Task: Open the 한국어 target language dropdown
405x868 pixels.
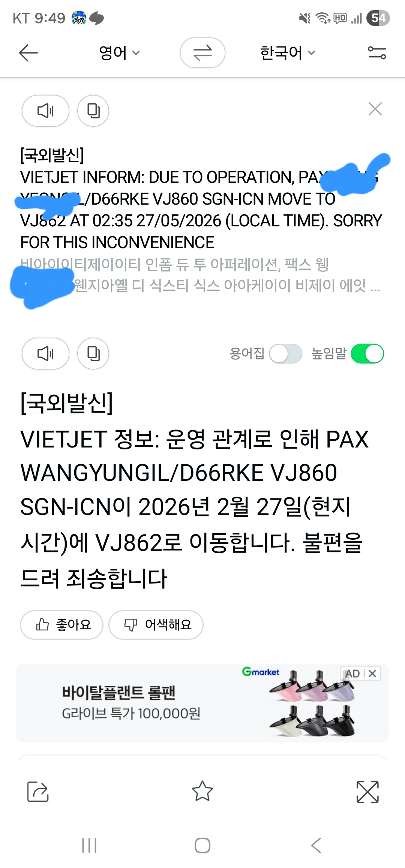Action: click(288, 53)
